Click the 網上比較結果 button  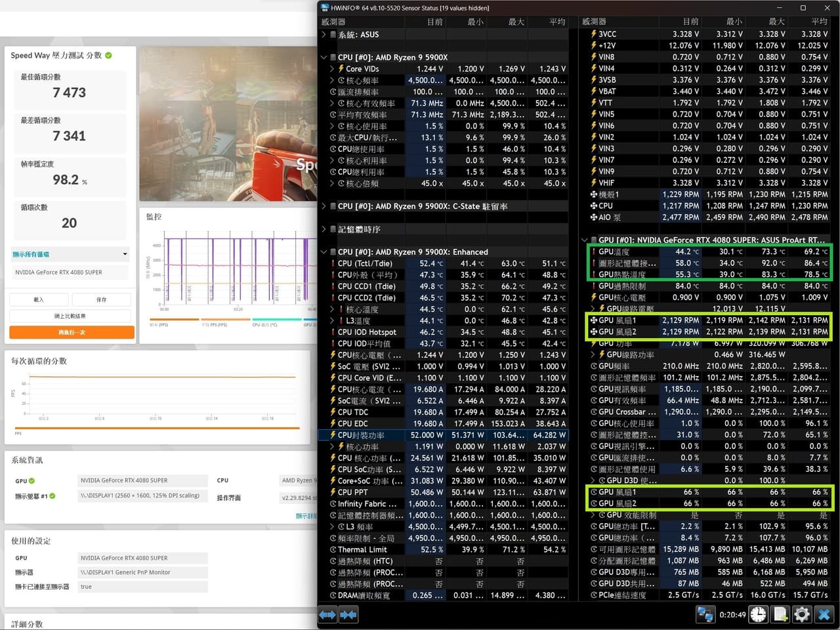(x=70, y=316)
